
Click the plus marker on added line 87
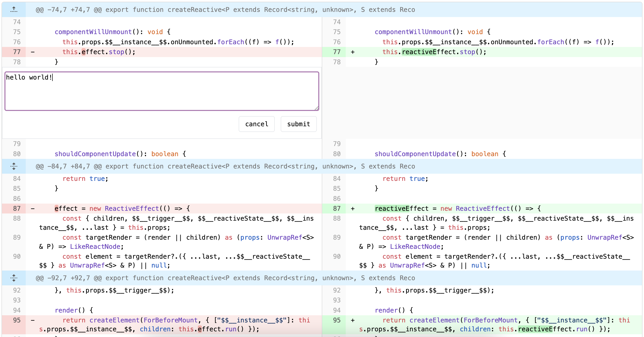coord(352,209)
